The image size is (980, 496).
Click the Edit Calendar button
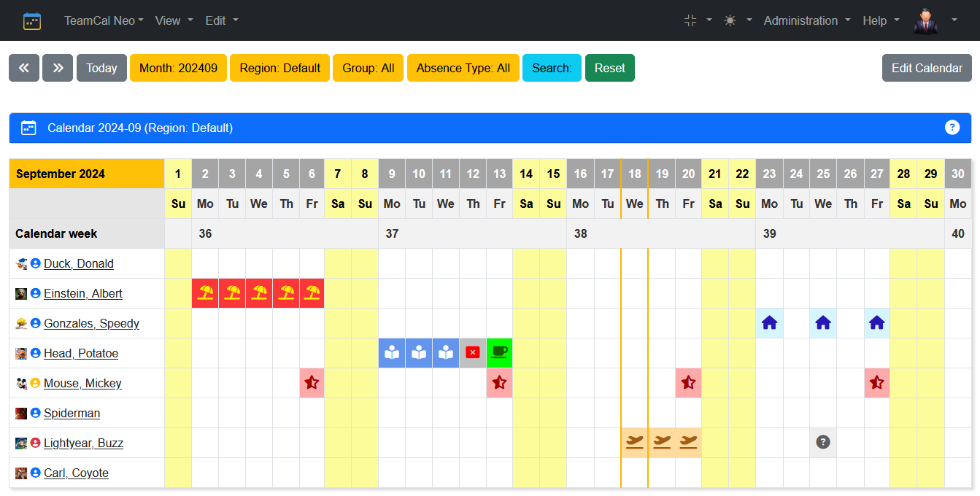pos(927,68)
